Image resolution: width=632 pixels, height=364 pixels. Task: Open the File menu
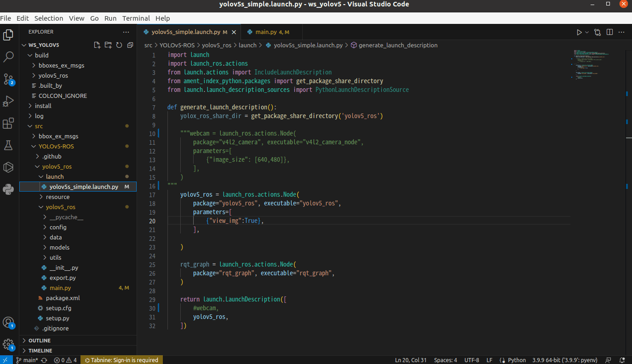coord(6,18)
